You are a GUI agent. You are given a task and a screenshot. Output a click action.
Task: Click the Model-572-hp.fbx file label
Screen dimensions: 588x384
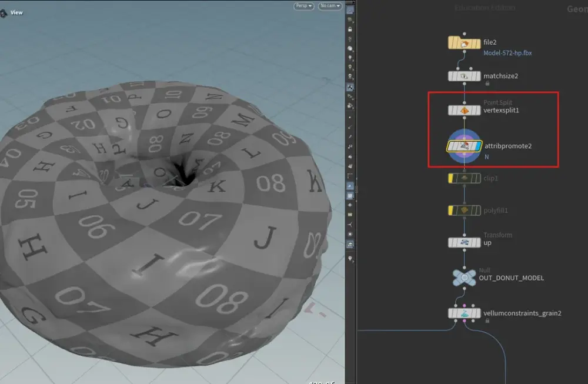[507, 53]
